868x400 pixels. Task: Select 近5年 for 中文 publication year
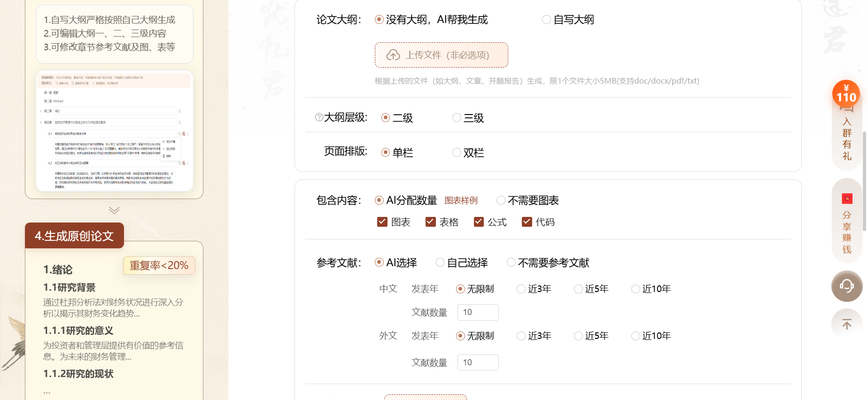click(x=591, y=289)
